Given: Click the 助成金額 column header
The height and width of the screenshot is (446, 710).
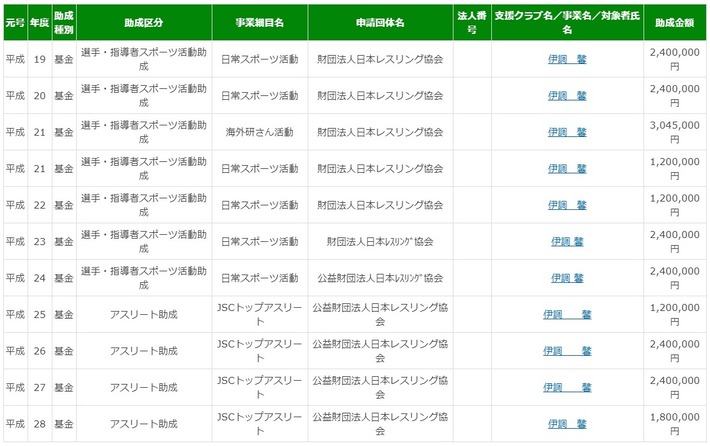Looking at the screenshot, I should coord(675,23).
